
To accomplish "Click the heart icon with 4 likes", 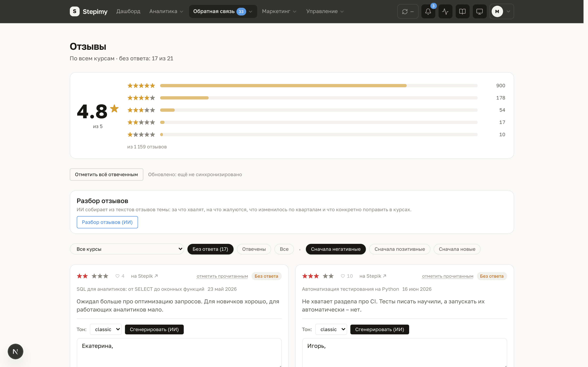I will pyautogui.click(x=117, y=276).
